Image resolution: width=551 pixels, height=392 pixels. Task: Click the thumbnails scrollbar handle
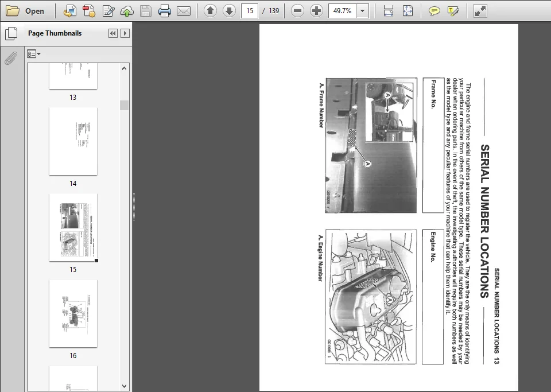click(x=124, y=105)
